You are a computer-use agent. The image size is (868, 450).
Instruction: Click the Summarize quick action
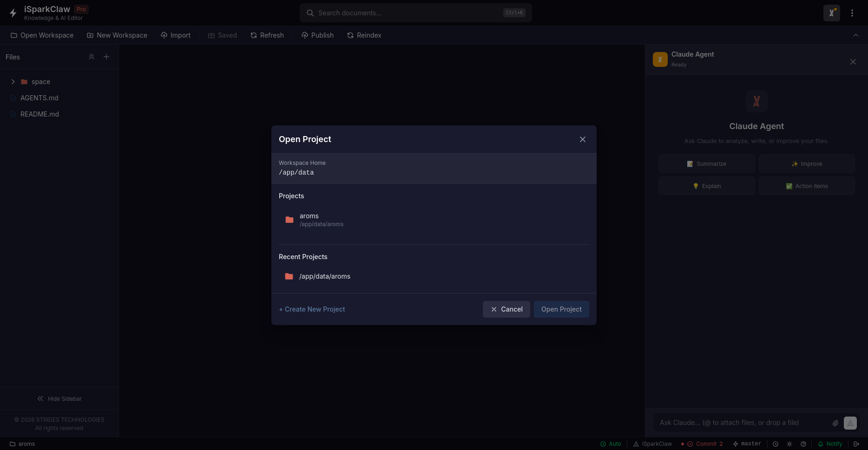click(707, 164)
